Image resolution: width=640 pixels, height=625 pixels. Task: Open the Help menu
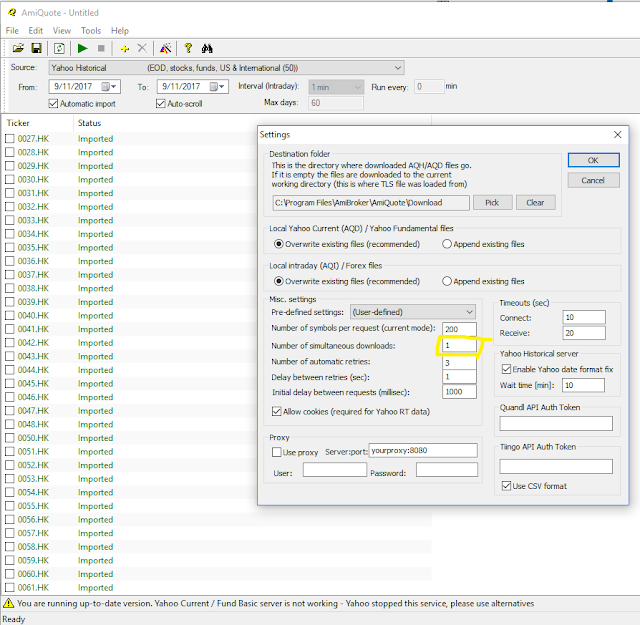point(120,31)
